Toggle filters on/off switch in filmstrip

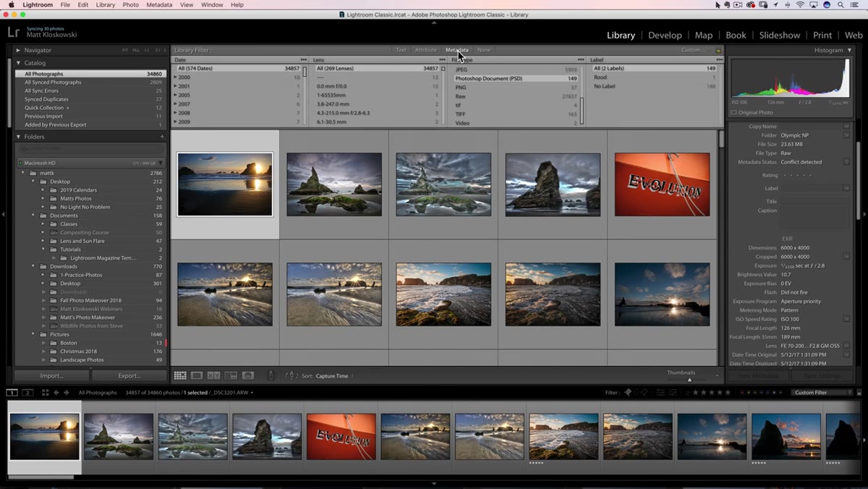click(859, 393)
